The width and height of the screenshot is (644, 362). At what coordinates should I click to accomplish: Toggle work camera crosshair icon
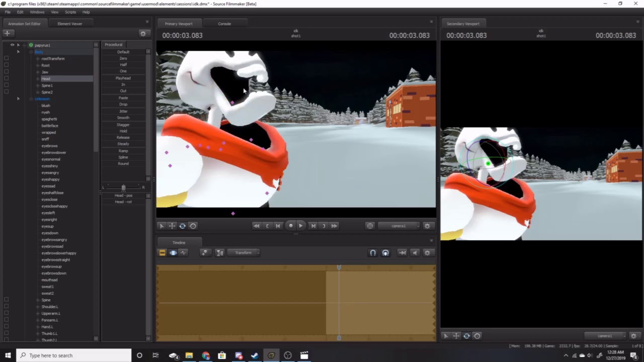370,226
